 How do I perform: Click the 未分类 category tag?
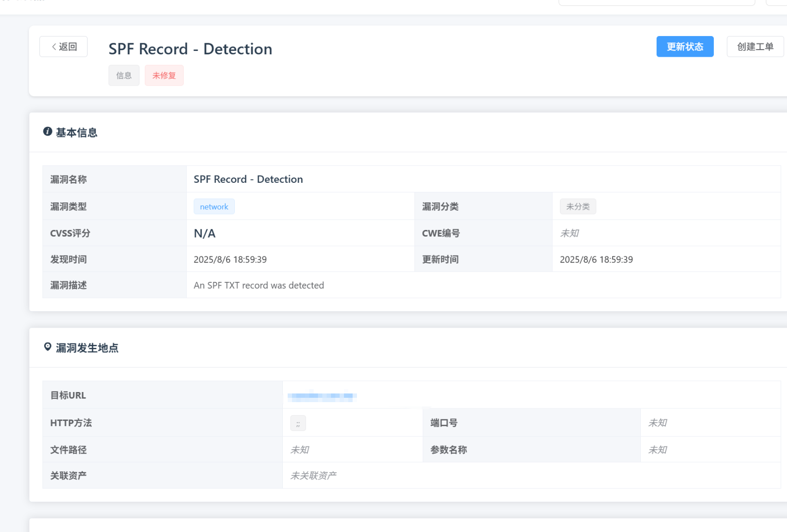pos(578,206)
